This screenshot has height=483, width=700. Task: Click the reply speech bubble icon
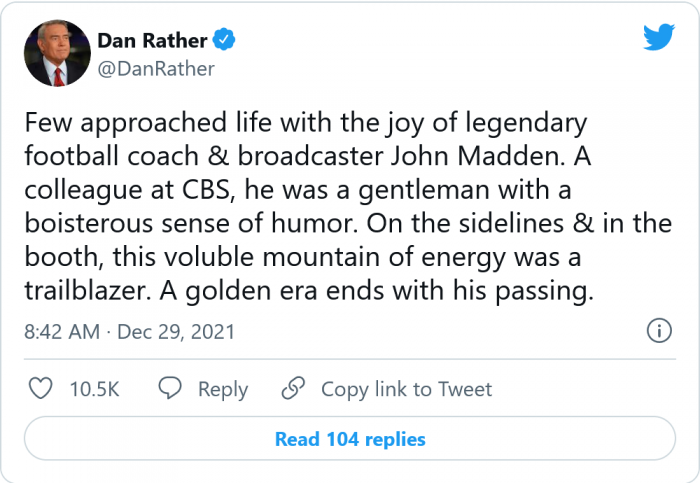click(171, 389)
